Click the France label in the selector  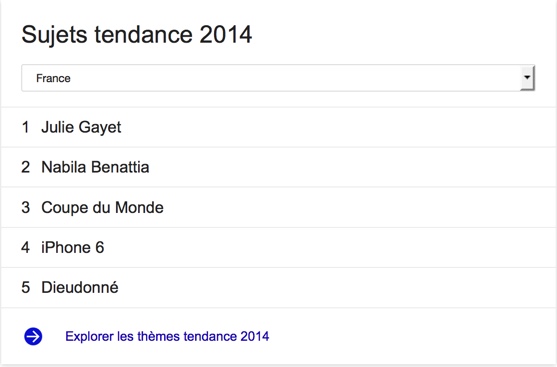[53, 78]
